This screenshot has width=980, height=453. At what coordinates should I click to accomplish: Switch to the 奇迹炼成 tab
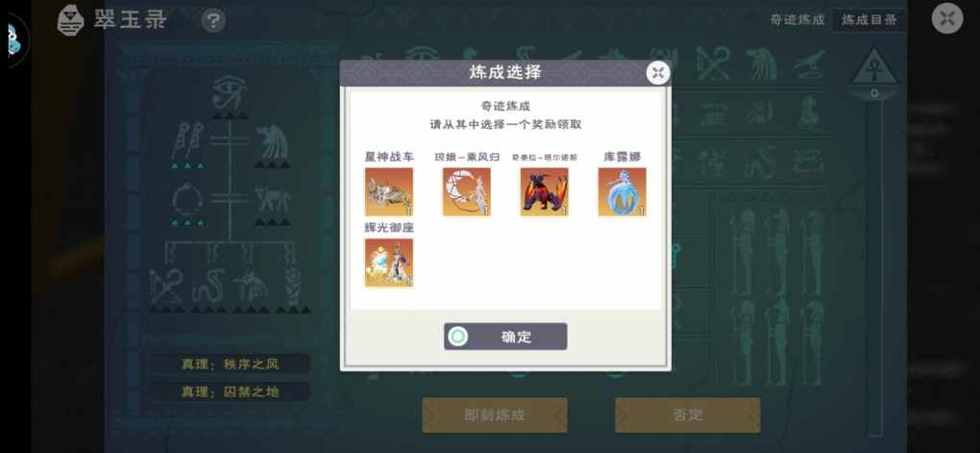(796, 20)
